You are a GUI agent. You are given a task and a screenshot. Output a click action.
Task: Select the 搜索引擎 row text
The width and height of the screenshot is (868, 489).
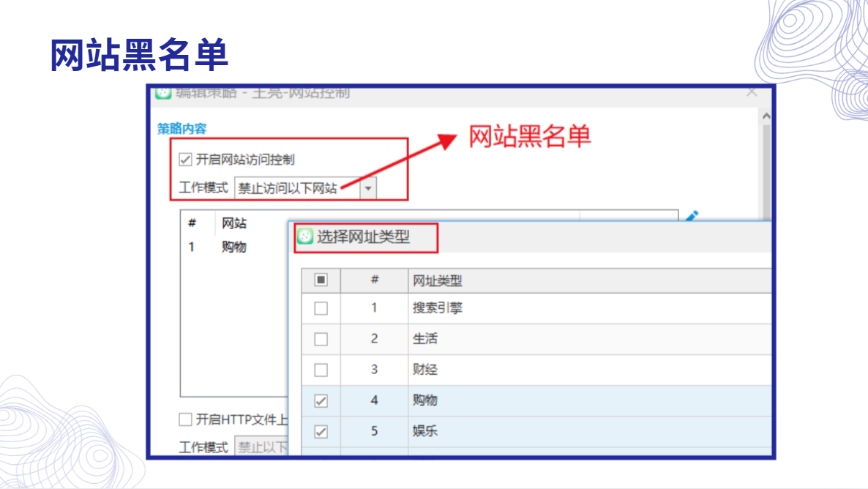coord(438,308)
